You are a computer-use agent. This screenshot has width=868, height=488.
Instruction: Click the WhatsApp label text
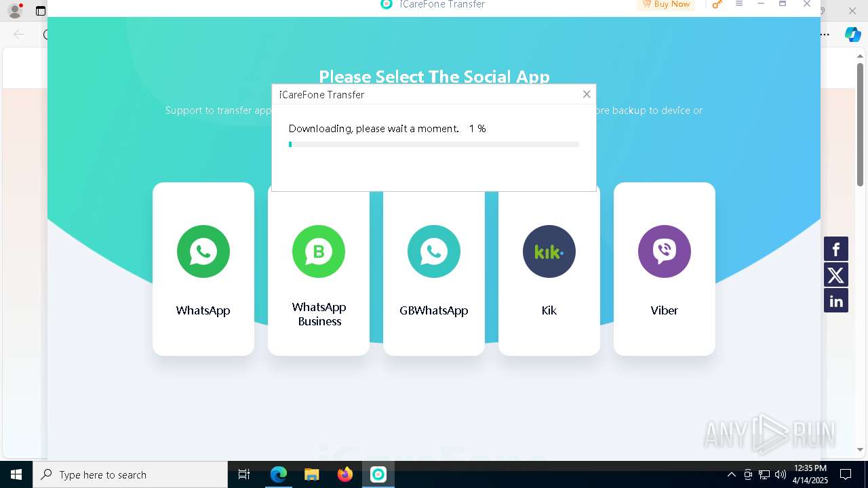point(203,310)
